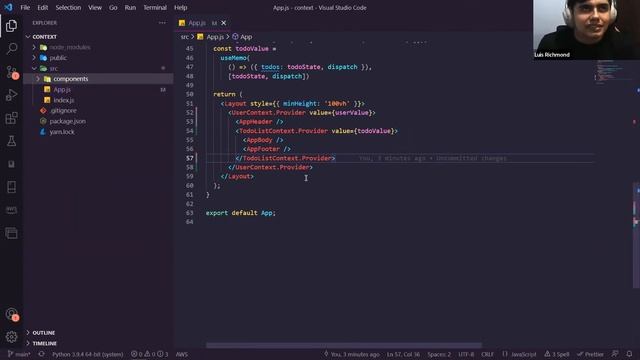640x360 pixels.
Task: Open the Edit menu
Action: pos(42,7)
